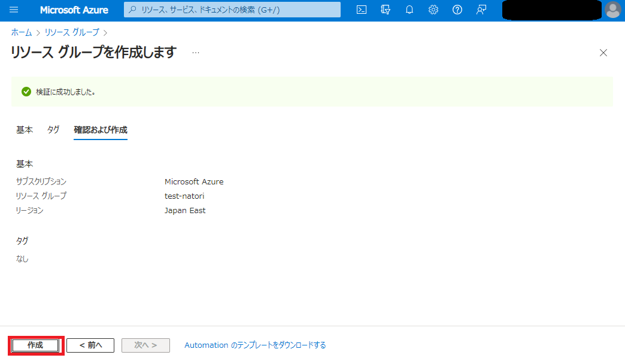Show notifications bell panel
625x364 pixels.
click(x=409, y=10)
